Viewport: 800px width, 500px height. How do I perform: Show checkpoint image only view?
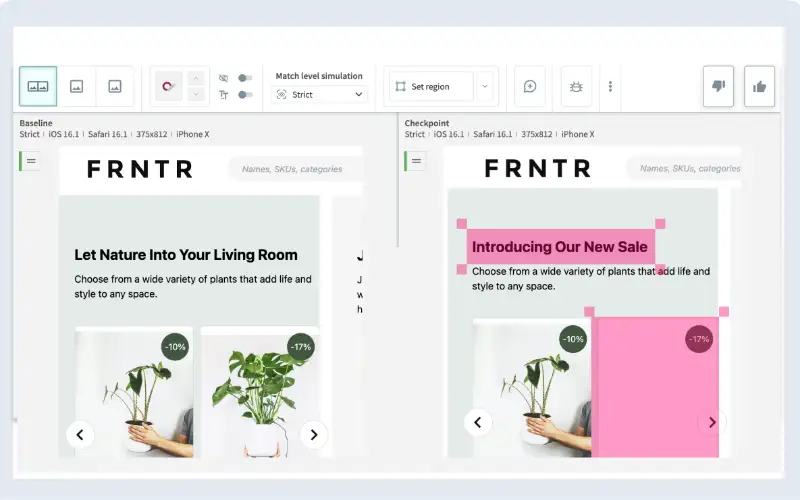pyautogui.click(x=115, y=86)
